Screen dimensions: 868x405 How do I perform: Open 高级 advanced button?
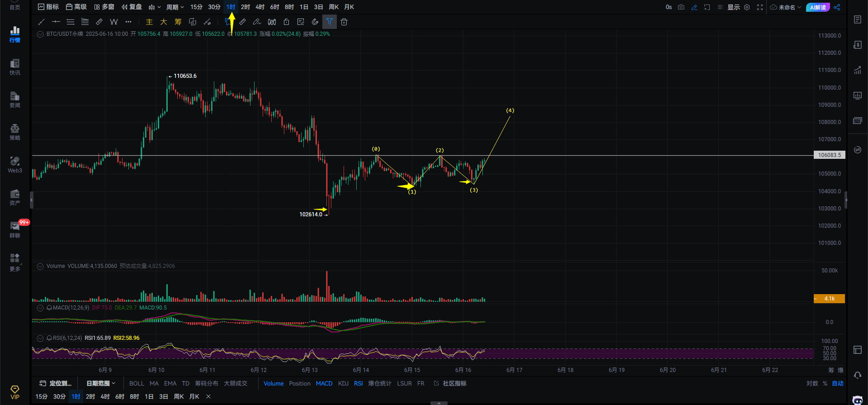pyautogui.click(x=76, y=7)
